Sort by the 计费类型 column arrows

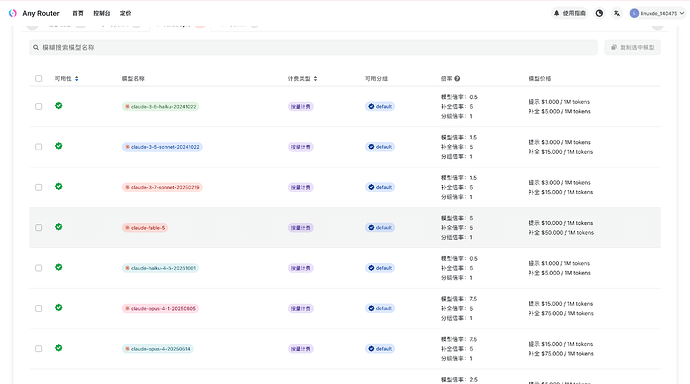click(316, 78)
